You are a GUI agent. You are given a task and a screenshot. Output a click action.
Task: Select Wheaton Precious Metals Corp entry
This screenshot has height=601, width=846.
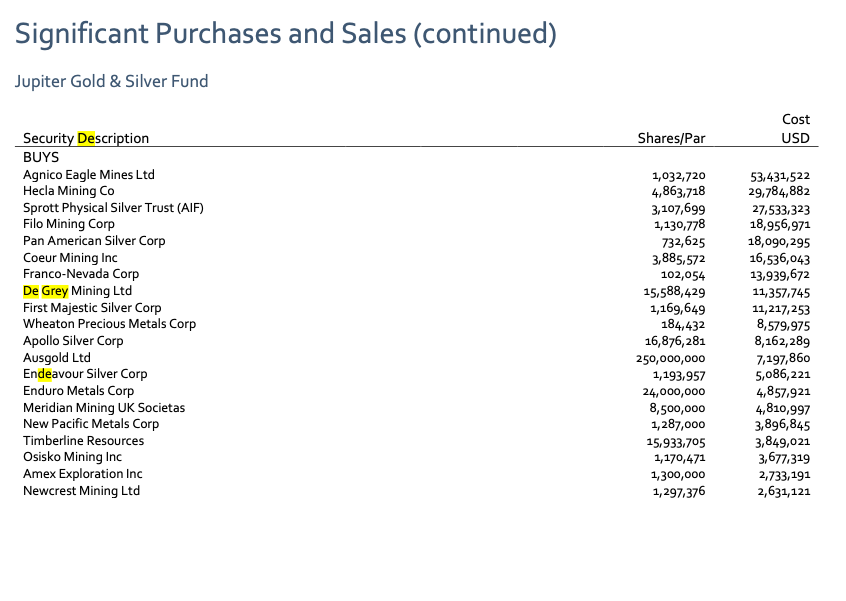coord(110,324)
